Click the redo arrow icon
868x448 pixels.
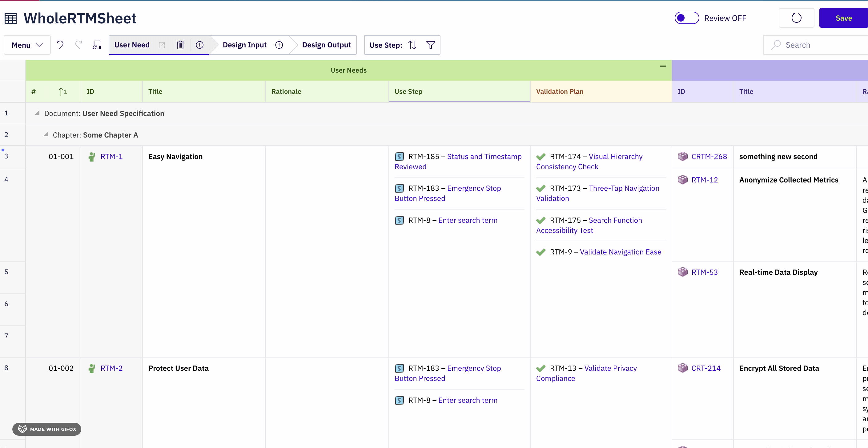click(78, 45)
